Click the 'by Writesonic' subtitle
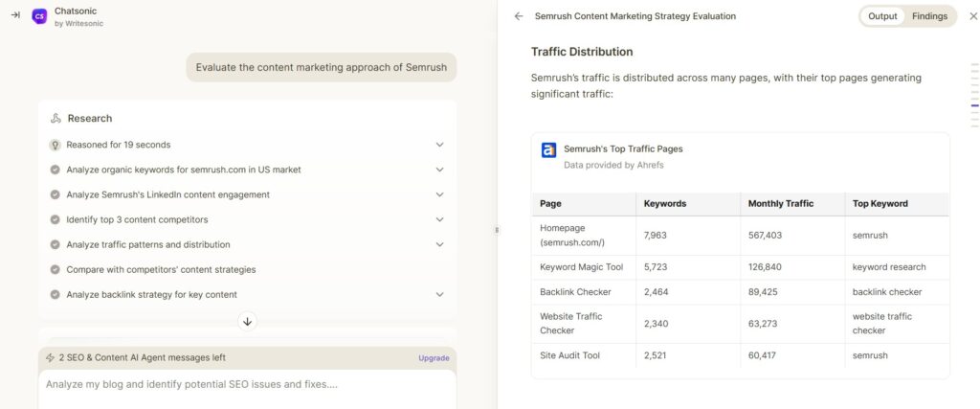This screenshot has height=409, width=980. click(x=79, y=24)
